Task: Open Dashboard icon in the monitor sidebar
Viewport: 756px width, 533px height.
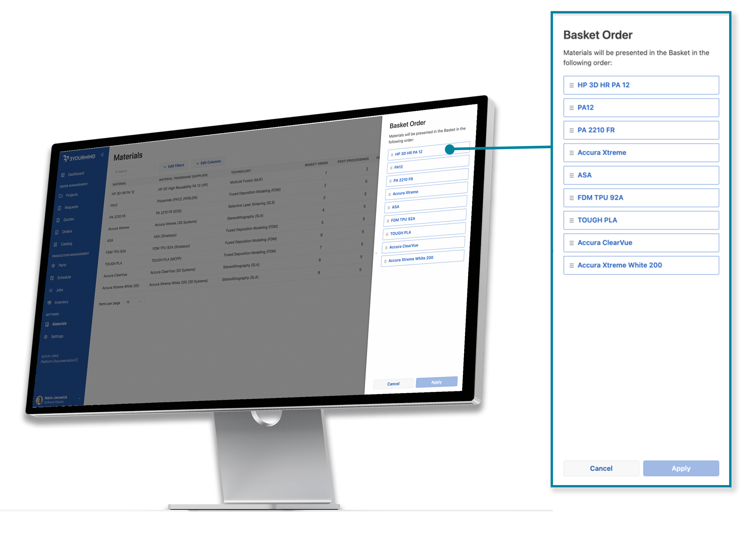Action: [x=63, y=175]
